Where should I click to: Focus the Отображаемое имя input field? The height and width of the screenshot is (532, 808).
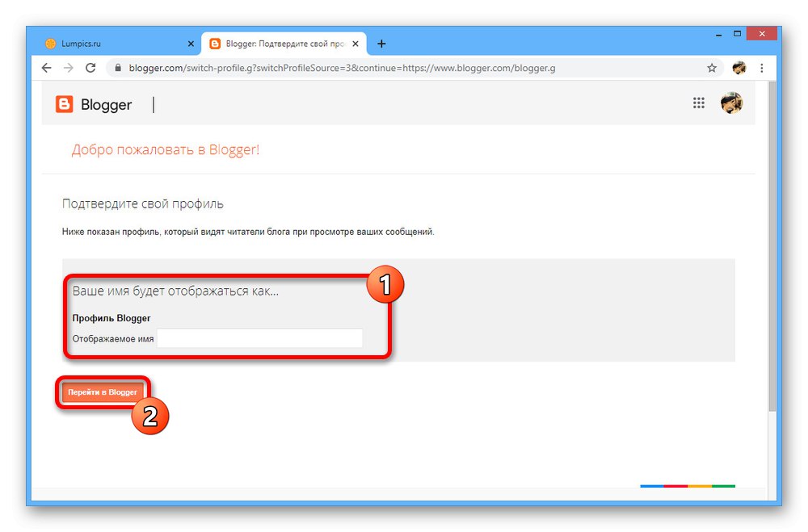click(259, 338)
